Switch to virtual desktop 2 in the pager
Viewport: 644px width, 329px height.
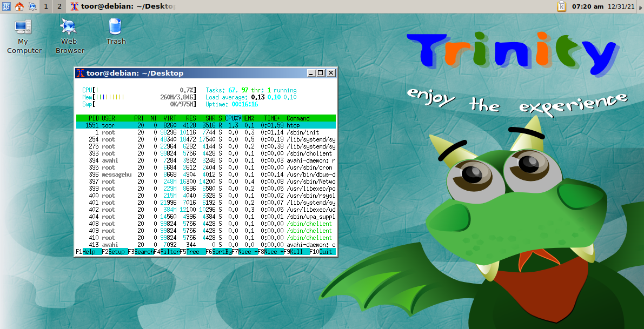tap(59, 6)
